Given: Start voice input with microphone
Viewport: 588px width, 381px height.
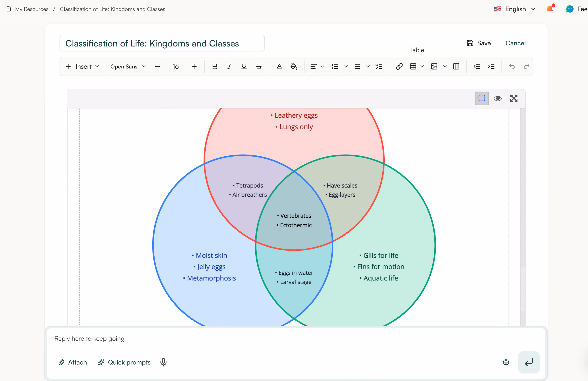Looking at the screenshot, I should 163,362.
